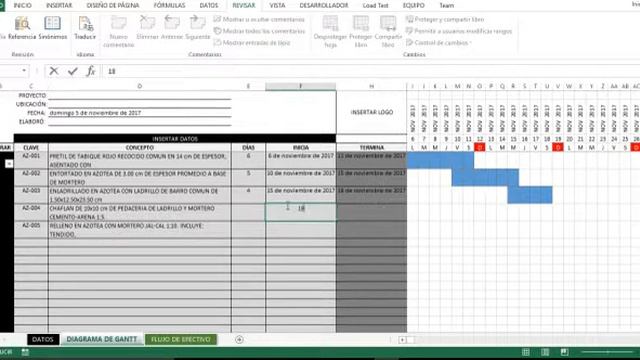Select column D header
The image size is (640, 360).
(140, 86)
